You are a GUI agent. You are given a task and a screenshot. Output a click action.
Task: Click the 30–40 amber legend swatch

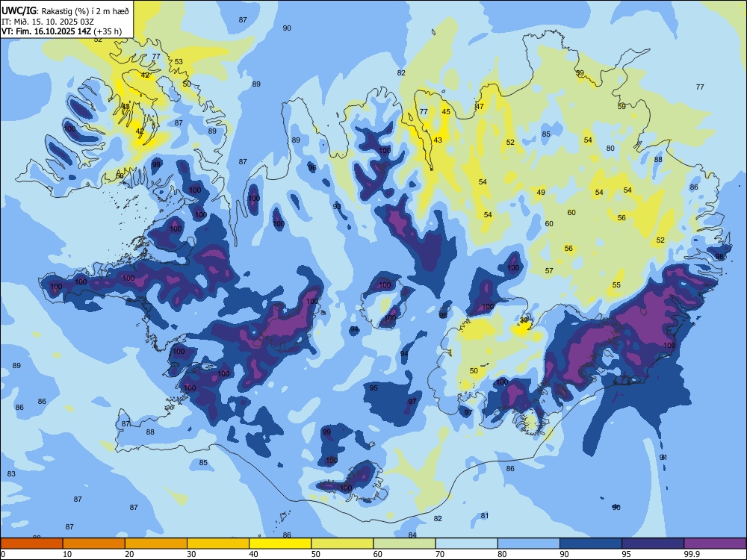[x=218, y=544]
